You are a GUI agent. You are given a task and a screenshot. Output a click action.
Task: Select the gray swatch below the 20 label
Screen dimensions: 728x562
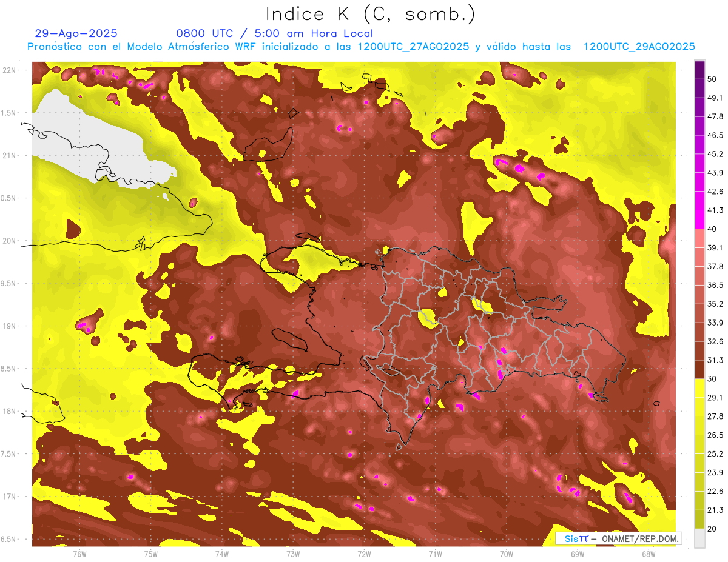pyautogui.click(x=699, y=538)
